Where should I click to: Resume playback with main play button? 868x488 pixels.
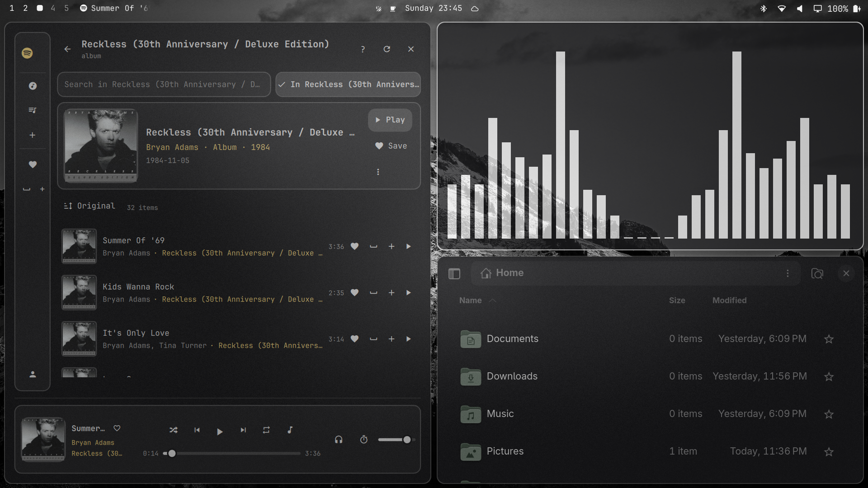click(220, 432)
